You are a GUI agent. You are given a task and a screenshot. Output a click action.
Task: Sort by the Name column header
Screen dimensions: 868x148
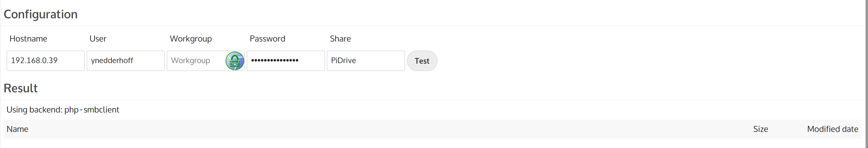point(17,129)
